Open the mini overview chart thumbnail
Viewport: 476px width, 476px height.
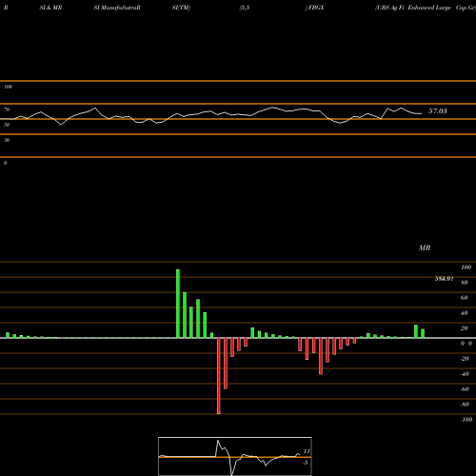235,456
